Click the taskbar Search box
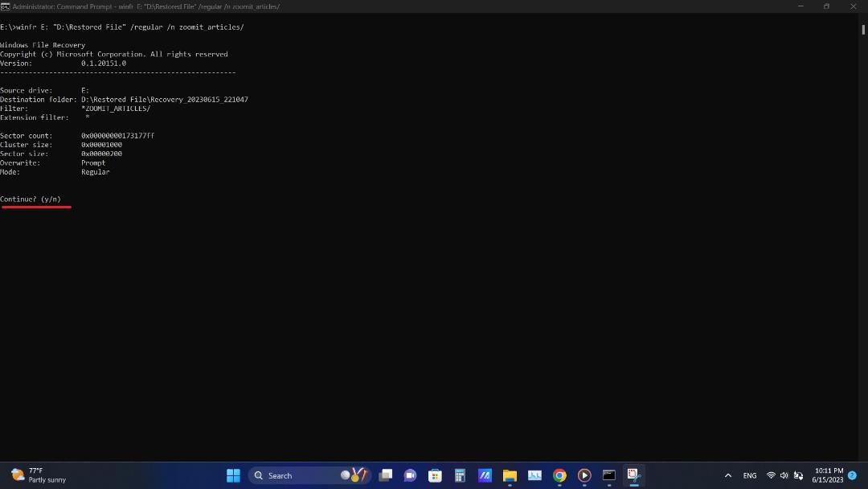 [x=309, y=475]
